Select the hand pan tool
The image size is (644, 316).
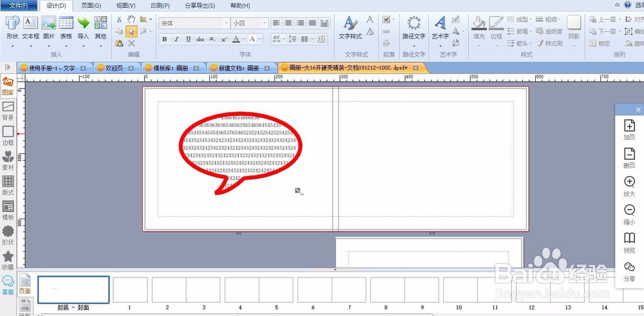coord(131,19)
